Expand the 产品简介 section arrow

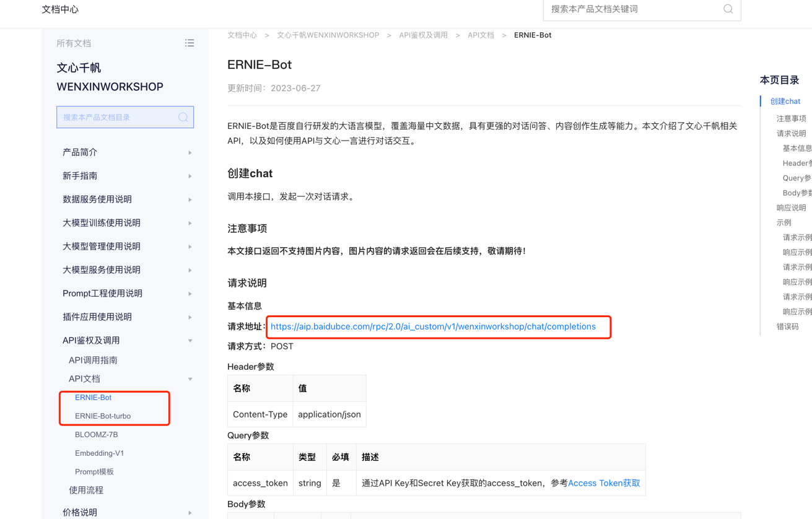point(190,152)
